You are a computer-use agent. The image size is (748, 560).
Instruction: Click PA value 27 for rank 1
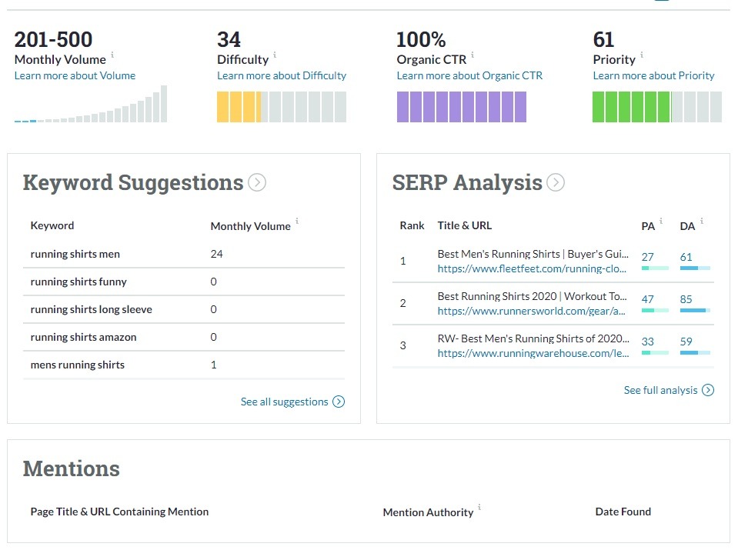[x=647, y=257]
